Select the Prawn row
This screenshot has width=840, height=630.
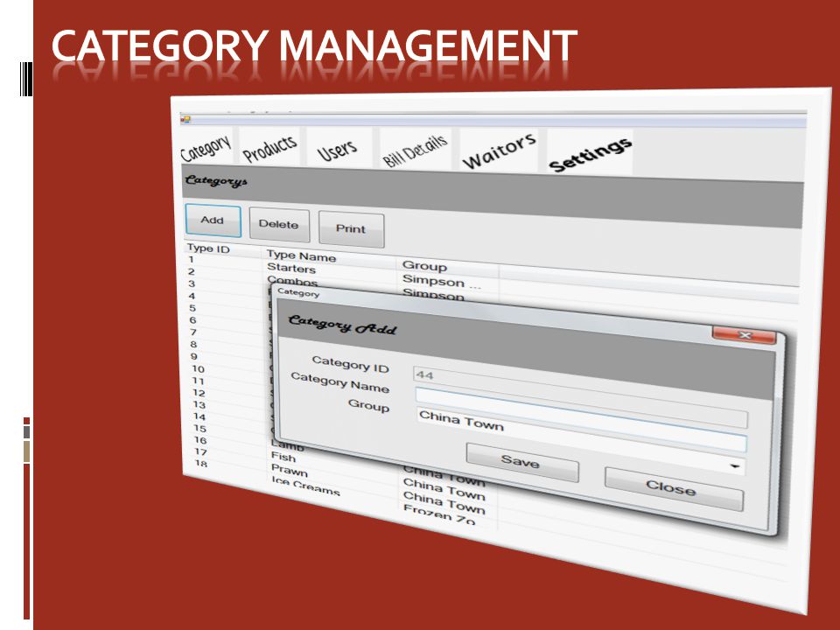coord(290,471)
